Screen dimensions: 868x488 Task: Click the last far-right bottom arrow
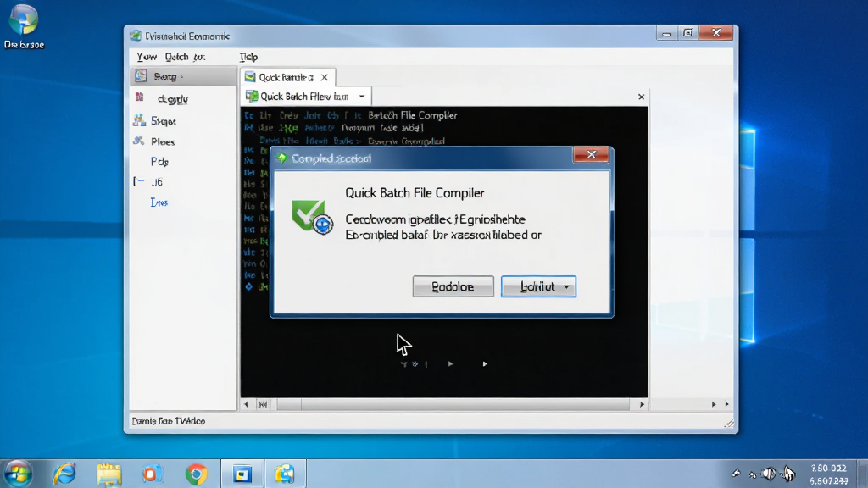click(726, 404)
